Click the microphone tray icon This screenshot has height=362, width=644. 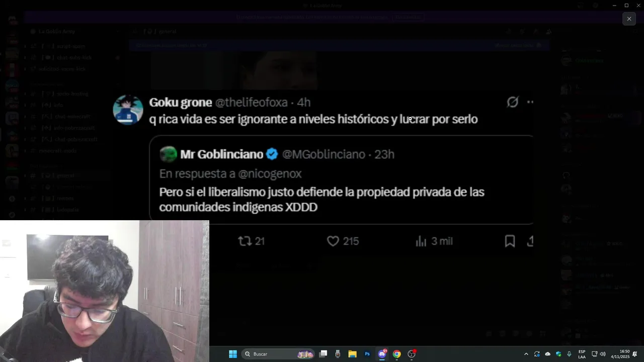click(x=569, y=354)
